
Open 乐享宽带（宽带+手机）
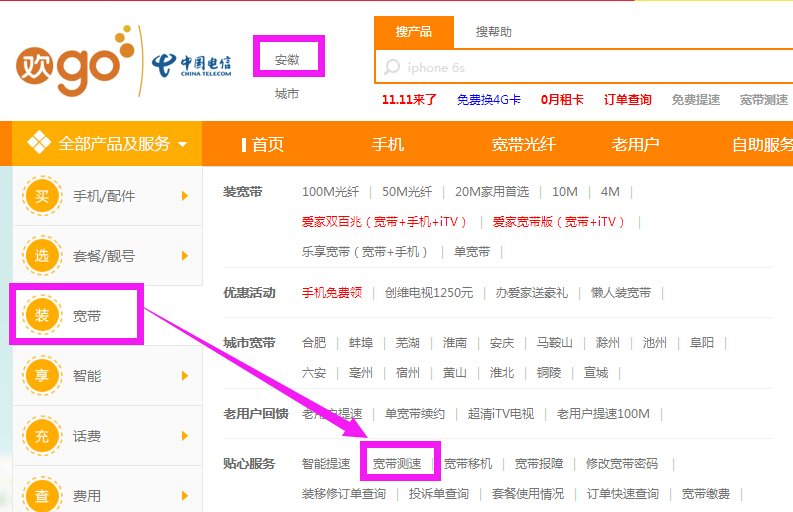click(365, 251)
